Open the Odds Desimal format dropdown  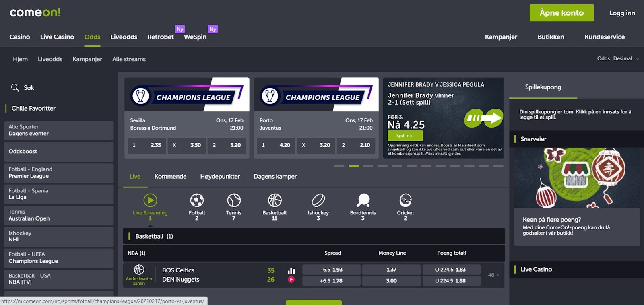[618, 59]
